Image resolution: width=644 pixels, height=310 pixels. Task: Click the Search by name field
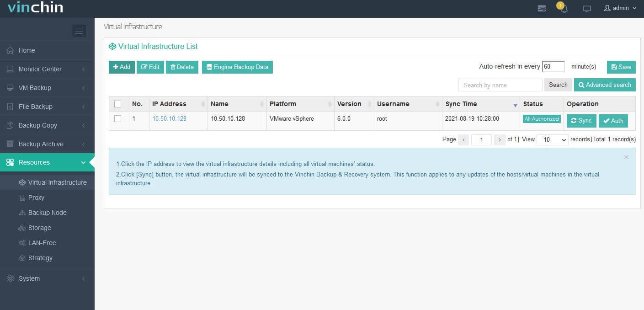pos(500,85)
